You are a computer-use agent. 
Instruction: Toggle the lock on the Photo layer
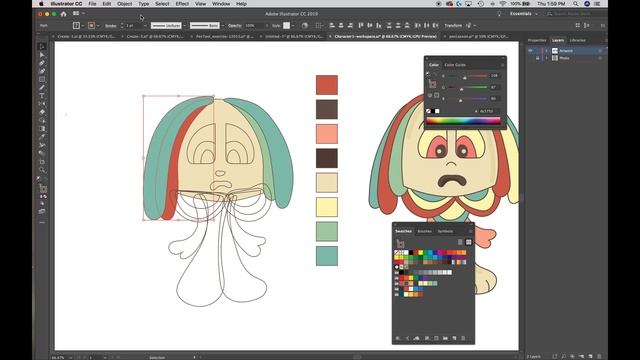pos(537,58)
